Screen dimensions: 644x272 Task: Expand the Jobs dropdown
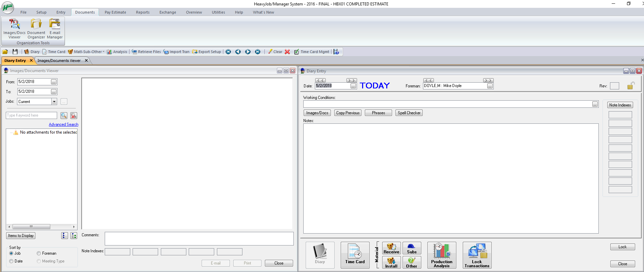(x=54, y=102)
